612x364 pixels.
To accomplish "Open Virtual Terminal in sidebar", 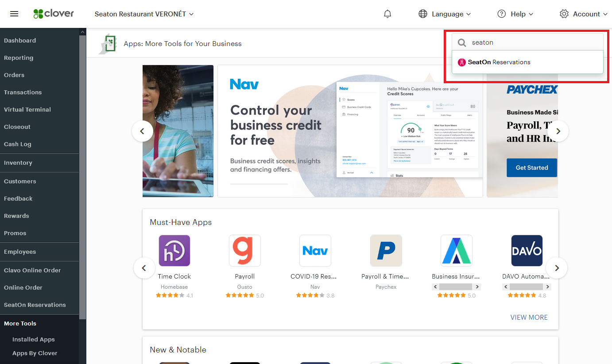I will point(27,109).
